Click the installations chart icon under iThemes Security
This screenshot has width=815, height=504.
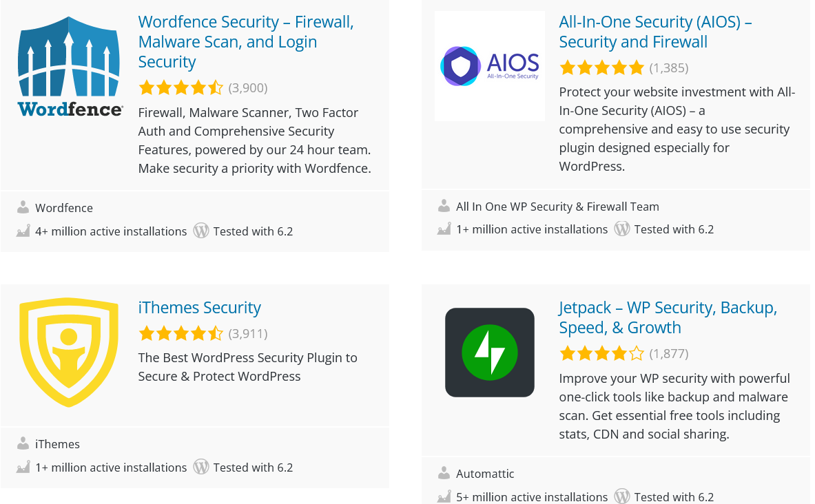pos(23,467)
